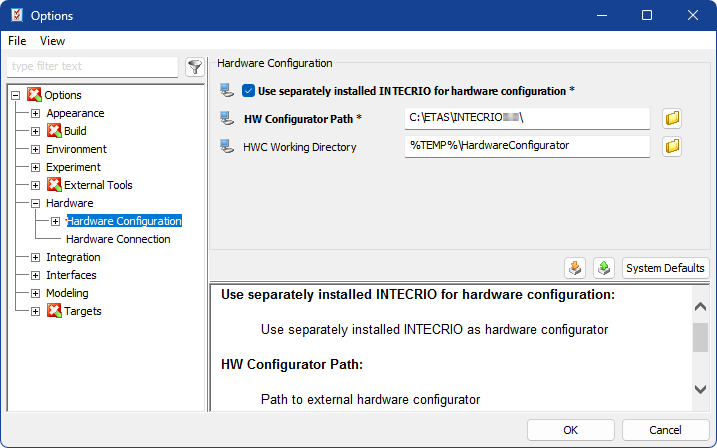Select the Integration tree item
The width and height of the screenshot is (717, 448).
click(x=73, y=257)
